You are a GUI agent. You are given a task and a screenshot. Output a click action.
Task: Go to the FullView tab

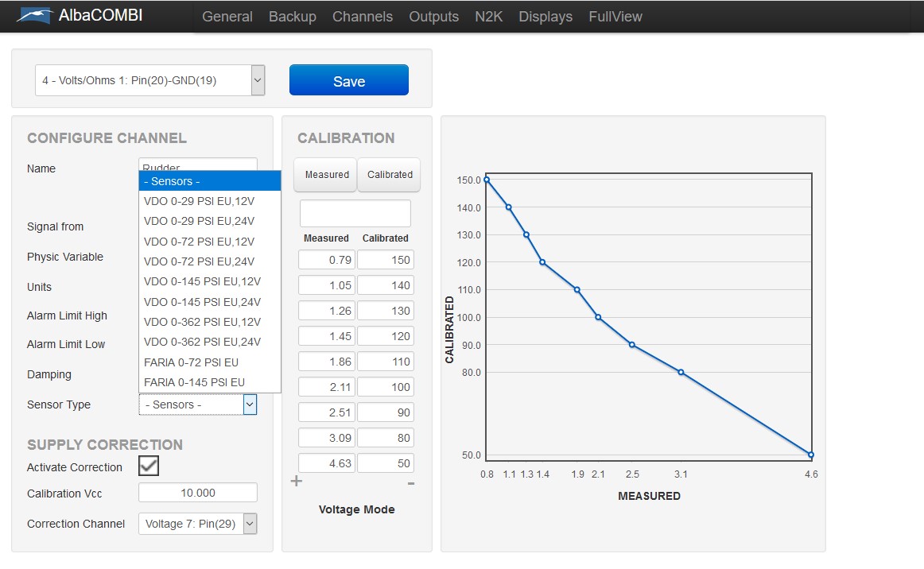pyautogui.click(x=615, y=17)
